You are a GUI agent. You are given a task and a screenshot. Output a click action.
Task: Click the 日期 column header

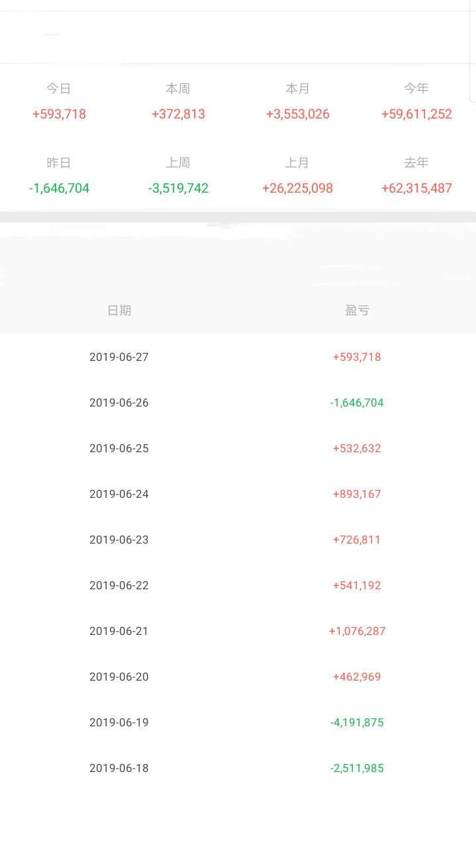click(119, 310)
